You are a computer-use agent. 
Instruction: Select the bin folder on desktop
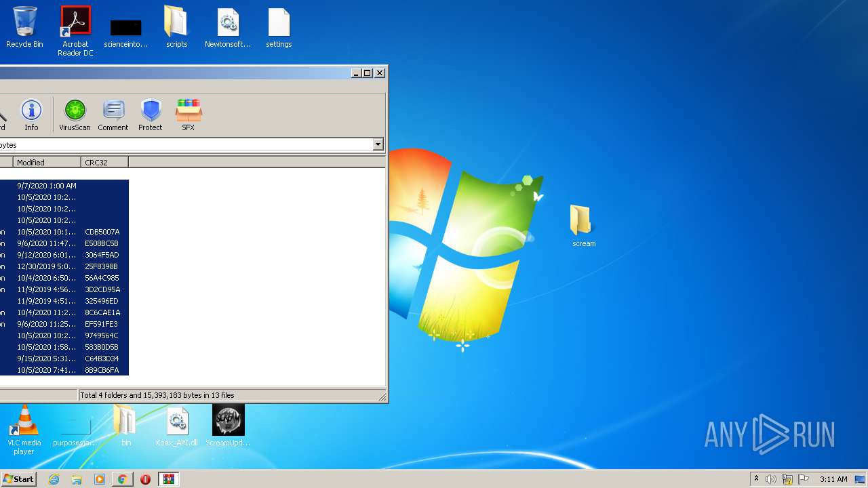point(126,426)
